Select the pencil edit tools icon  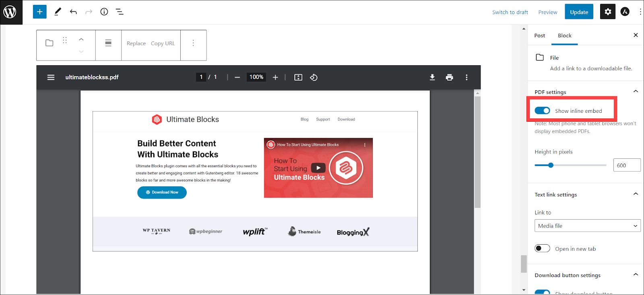(x=58, y=12)
